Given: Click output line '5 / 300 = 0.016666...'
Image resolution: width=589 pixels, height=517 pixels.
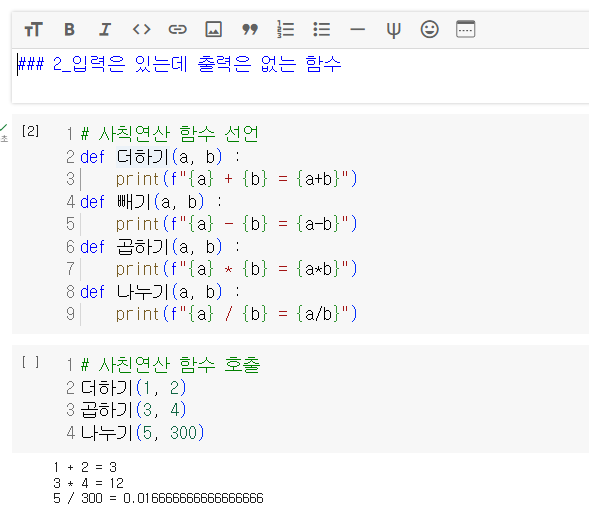Looking at the screenshot, I should pyautogui.click(x=158, y=499).
